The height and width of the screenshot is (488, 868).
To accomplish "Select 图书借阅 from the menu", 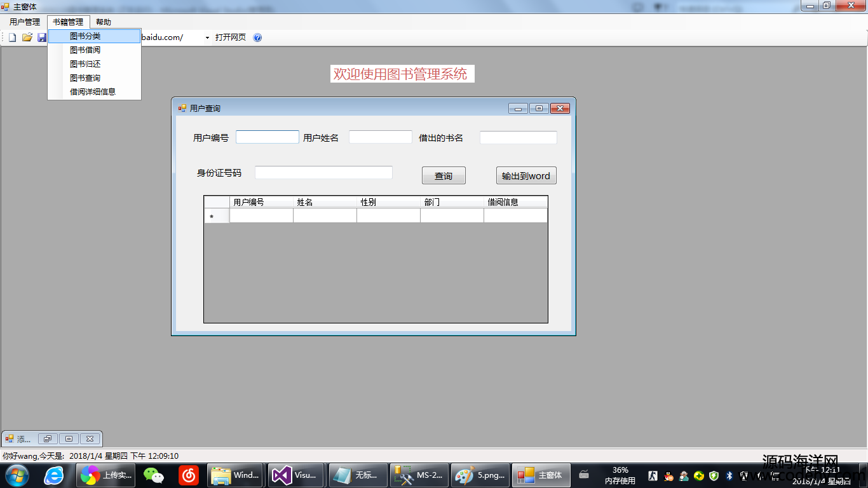I will pyautogui.click(x=85, y=50).
